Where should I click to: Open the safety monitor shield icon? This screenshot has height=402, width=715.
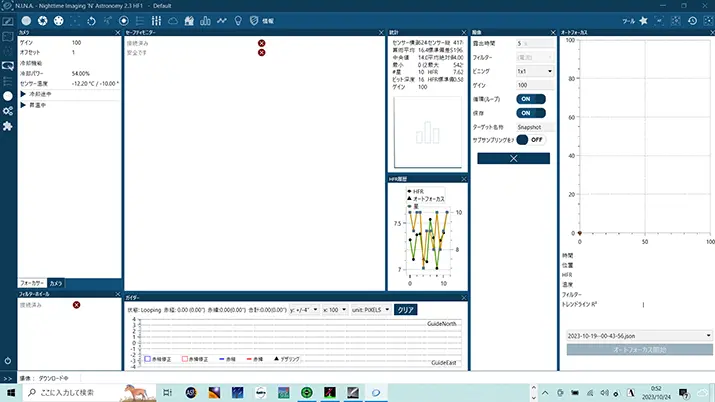point(254,21)
